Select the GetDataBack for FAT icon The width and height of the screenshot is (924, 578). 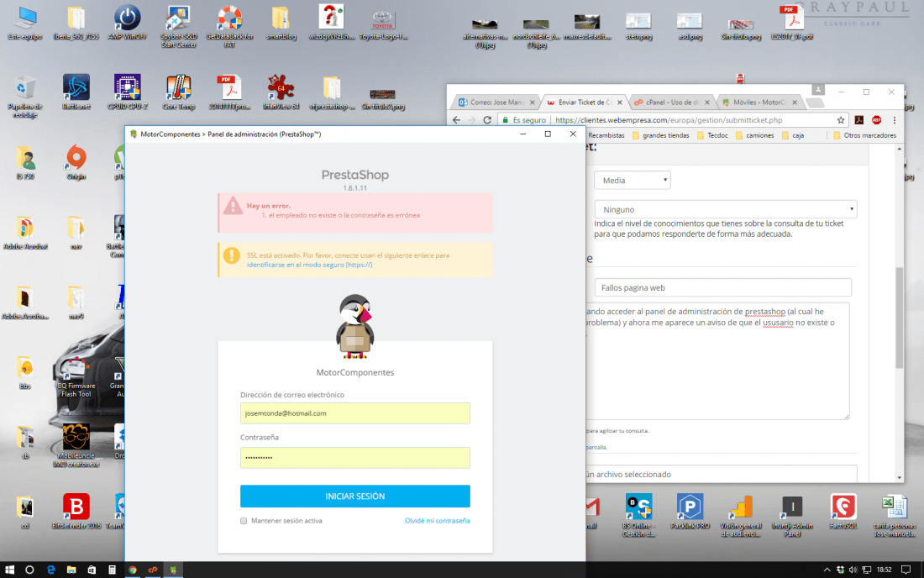(x=230, y=27)
